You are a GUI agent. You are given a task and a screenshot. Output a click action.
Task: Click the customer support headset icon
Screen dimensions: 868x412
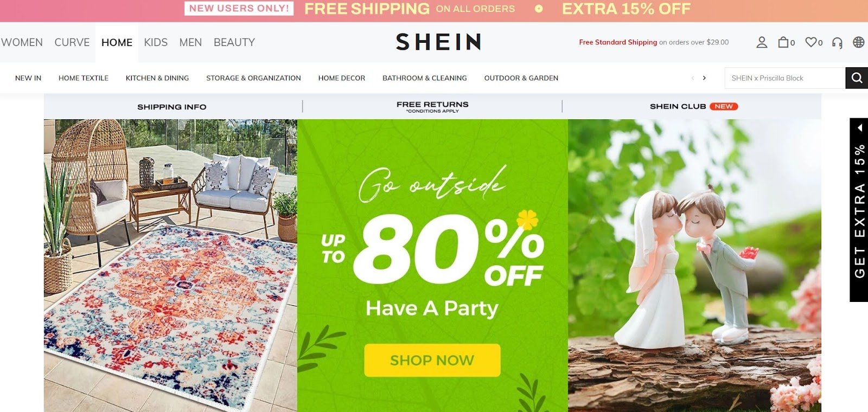tap(837, 43)
